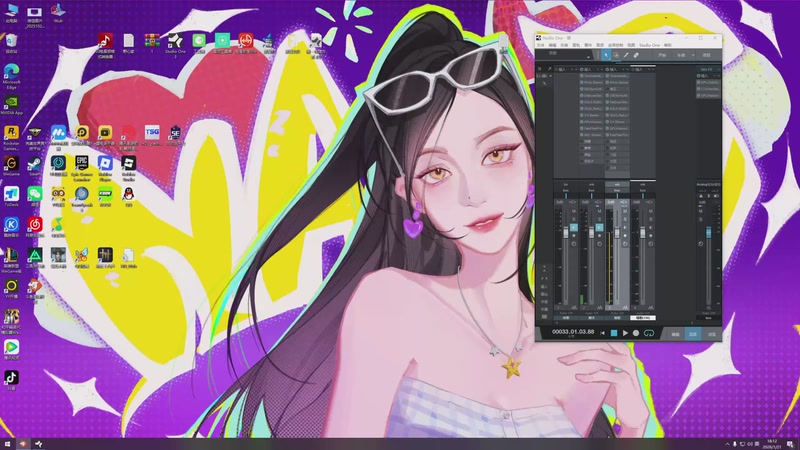
Task: Click the Record button in the transport
Action: click(x=636, y=333)
